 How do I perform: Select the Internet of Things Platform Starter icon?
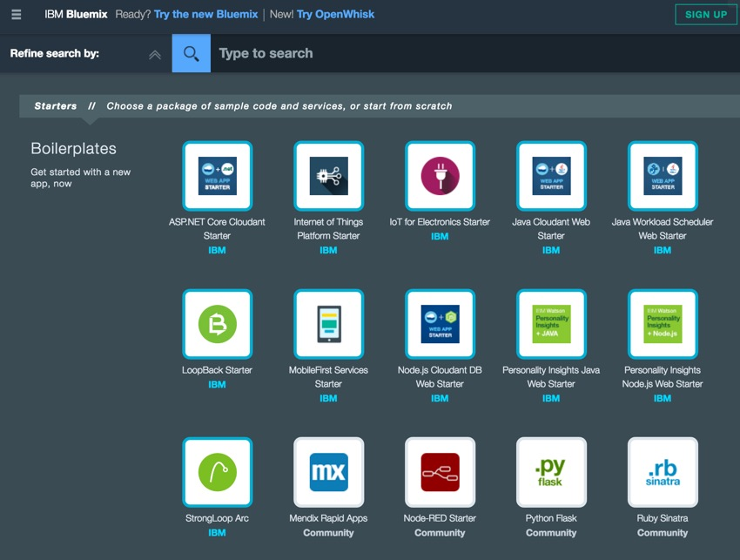(x=328, y=176)
